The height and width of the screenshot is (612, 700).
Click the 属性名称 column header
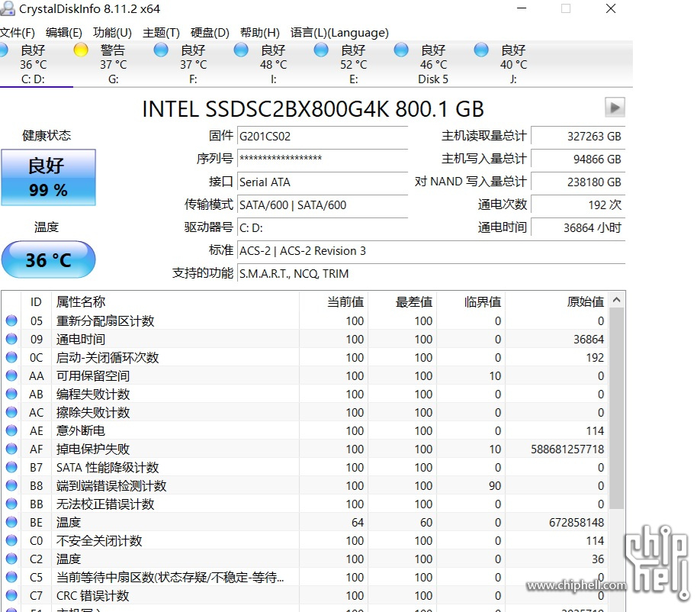point(175,302)
